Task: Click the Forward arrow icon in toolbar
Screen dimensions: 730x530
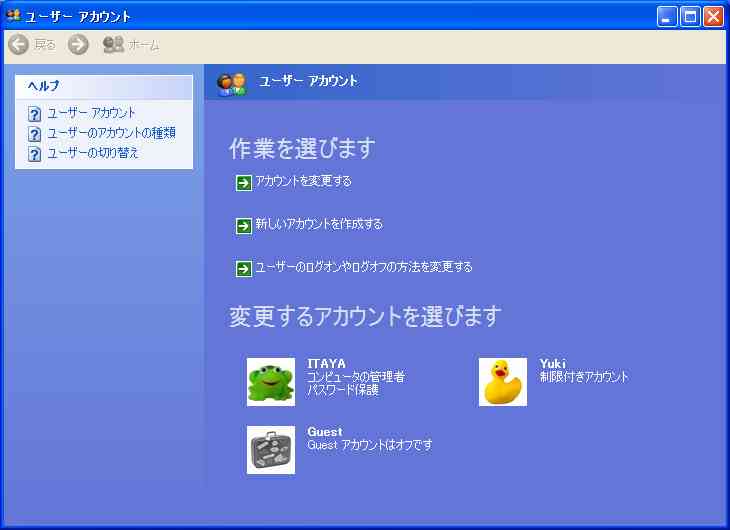Action: coord(78,45)
